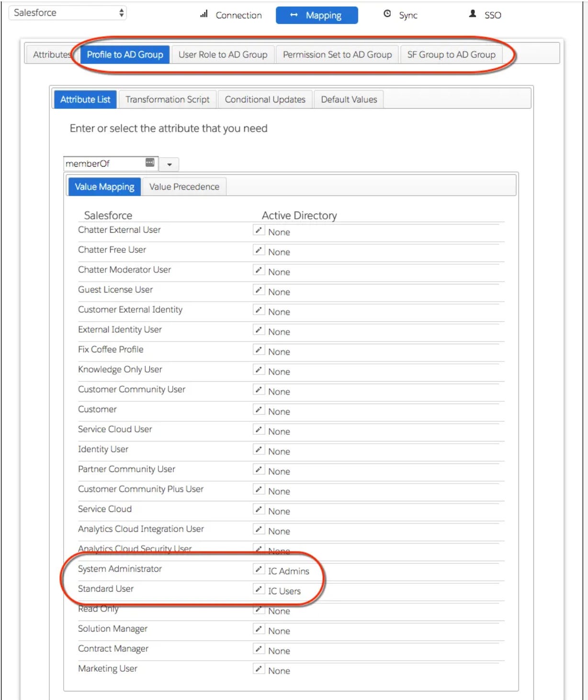
Task: Edit mapping for Fix Coffee Profile
Action: [259, 350]
